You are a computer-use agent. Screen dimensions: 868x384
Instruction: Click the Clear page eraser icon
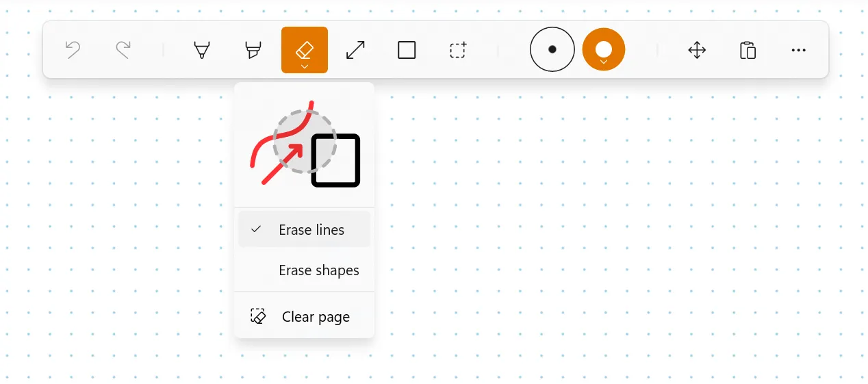point(258,316)
